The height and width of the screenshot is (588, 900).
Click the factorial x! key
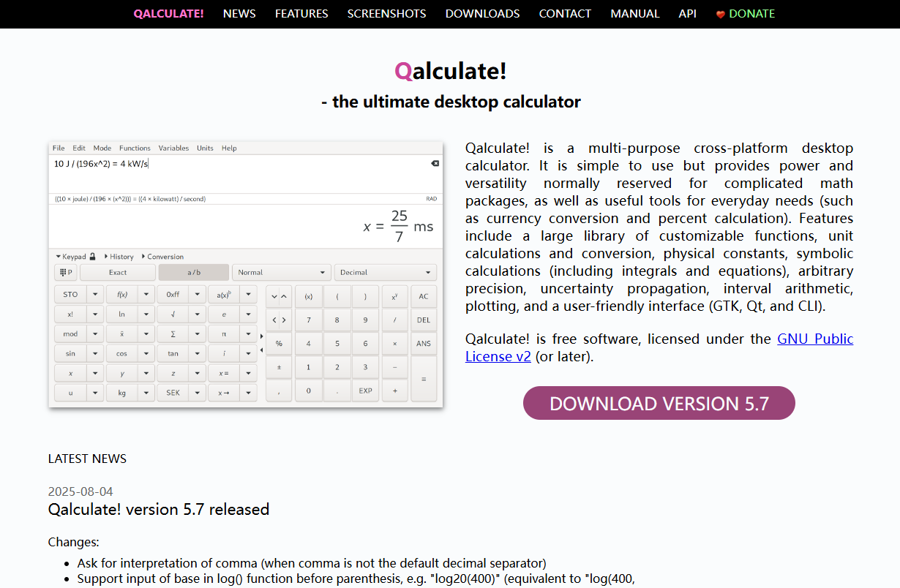point(70,314)
